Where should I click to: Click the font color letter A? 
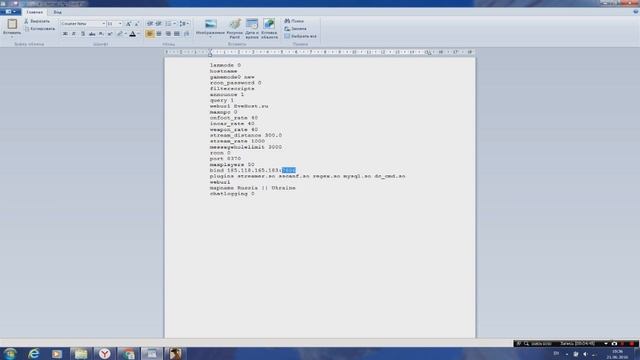[133, 34]
